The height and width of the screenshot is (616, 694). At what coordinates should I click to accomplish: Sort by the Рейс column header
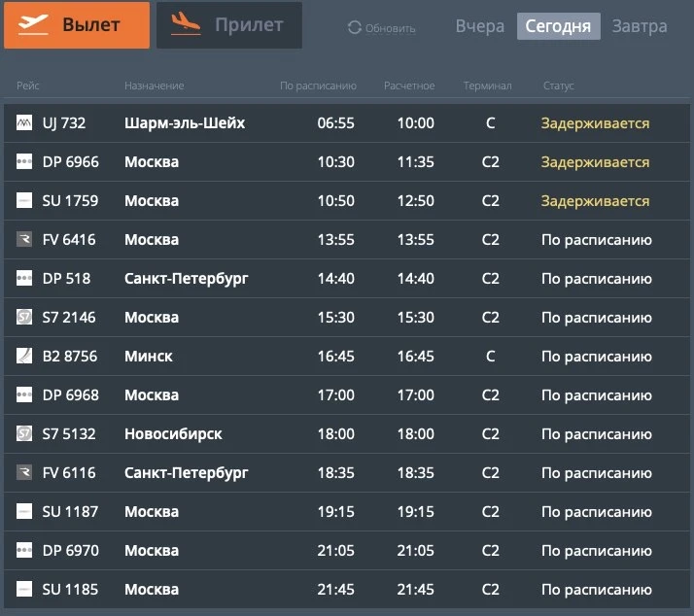pyautogui.click(x=27, y=86)
